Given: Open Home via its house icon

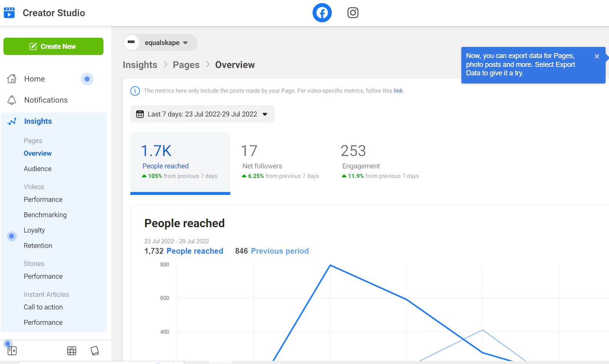Looking at the screenshot, I should pos(12,79).
